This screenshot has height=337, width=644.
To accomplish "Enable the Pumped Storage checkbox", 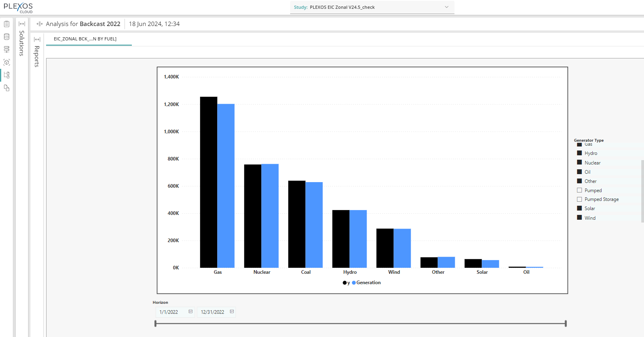I will [x=579, y=199].
